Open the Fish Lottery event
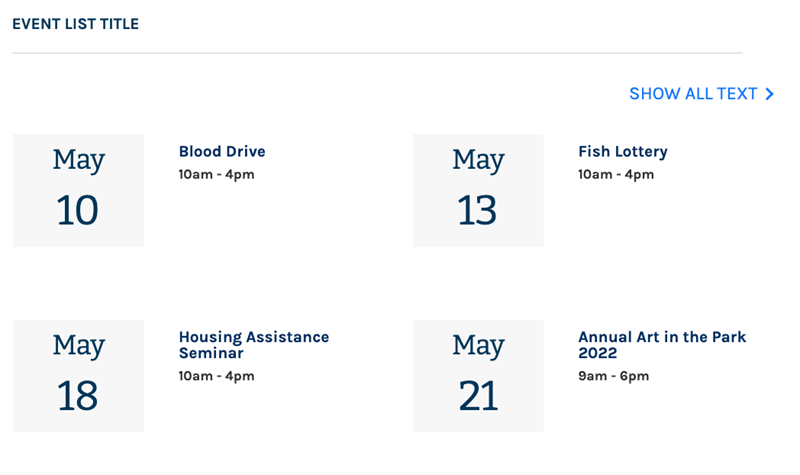800x475 pixels. pyautogui.click(x=622, y=152)
